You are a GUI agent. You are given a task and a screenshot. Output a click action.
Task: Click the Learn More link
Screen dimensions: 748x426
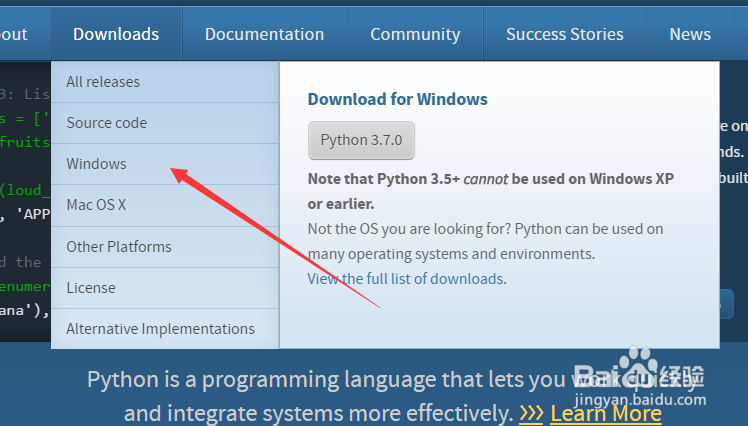pos(606,413)
